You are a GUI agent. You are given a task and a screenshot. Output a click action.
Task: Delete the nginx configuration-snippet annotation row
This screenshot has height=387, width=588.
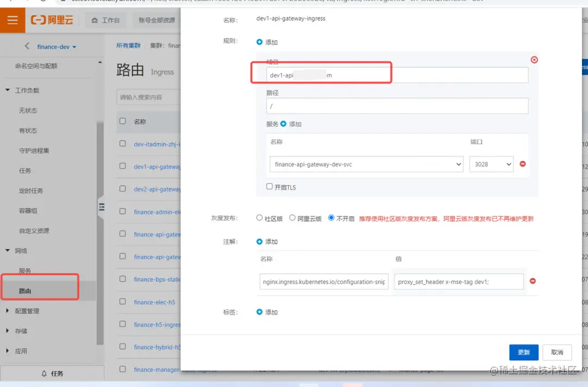click(532, 281)
